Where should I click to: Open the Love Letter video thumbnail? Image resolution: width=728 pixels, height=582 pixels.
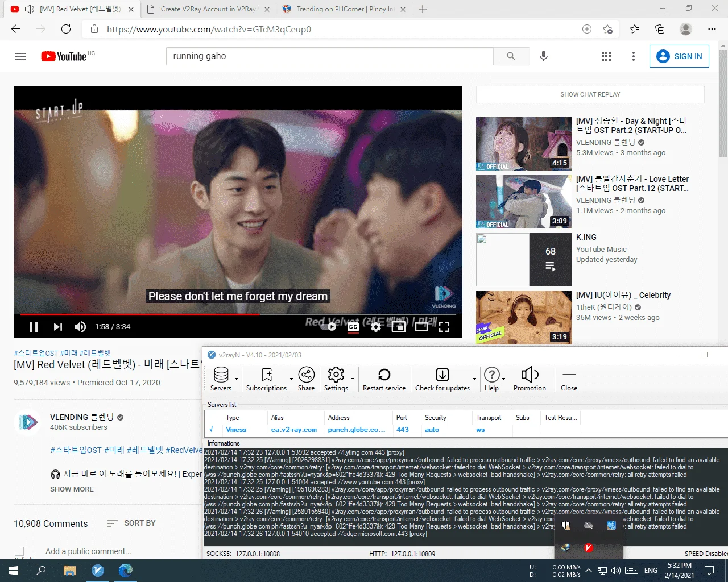pyautogui.click(x=524, y=202)
